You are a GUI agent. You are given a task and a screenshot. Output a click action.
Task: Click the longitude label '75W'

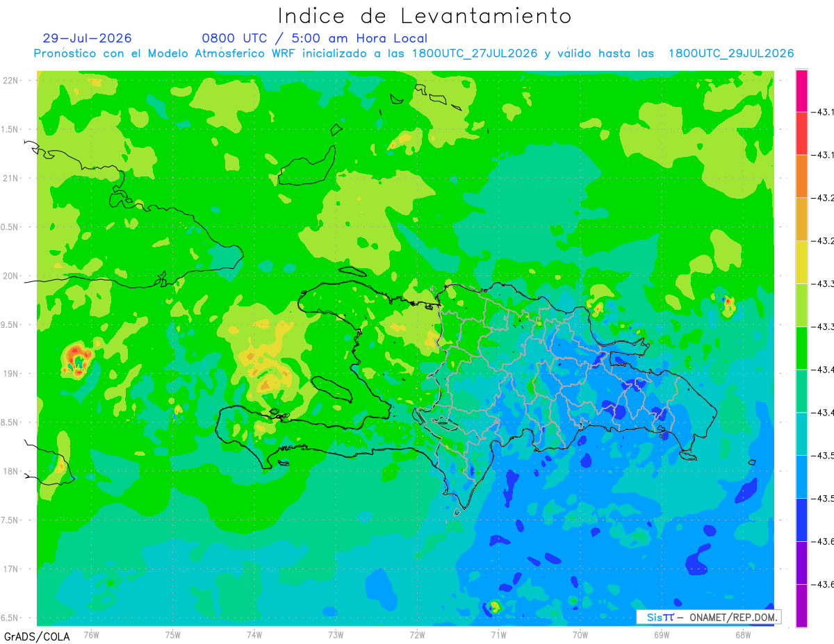click(x=173, y=634)
